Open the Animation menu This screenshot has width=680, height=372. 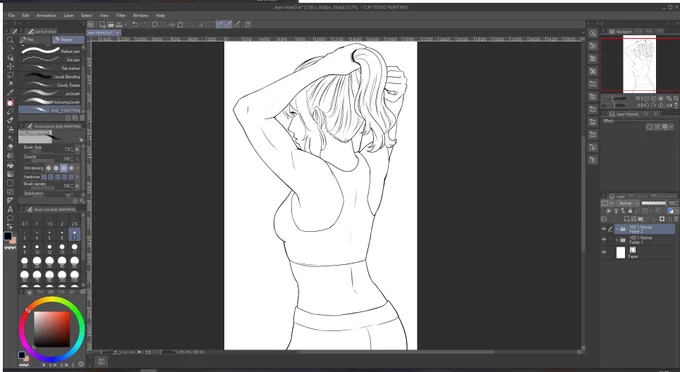46,15
